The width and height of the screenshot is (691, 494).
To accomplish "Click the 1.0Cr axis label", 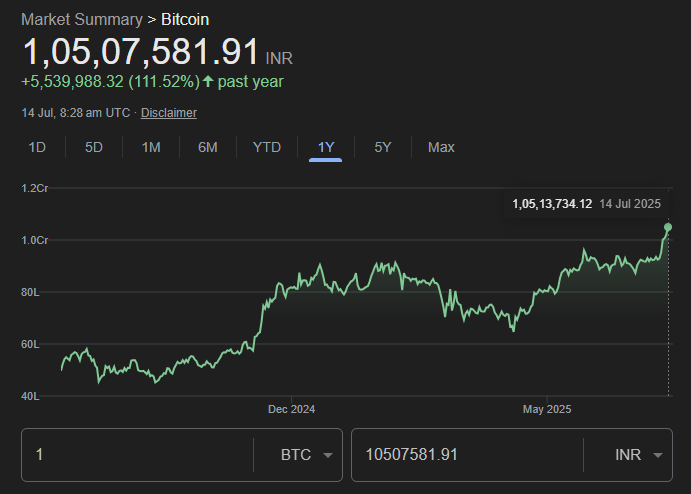I will [34, 240].
